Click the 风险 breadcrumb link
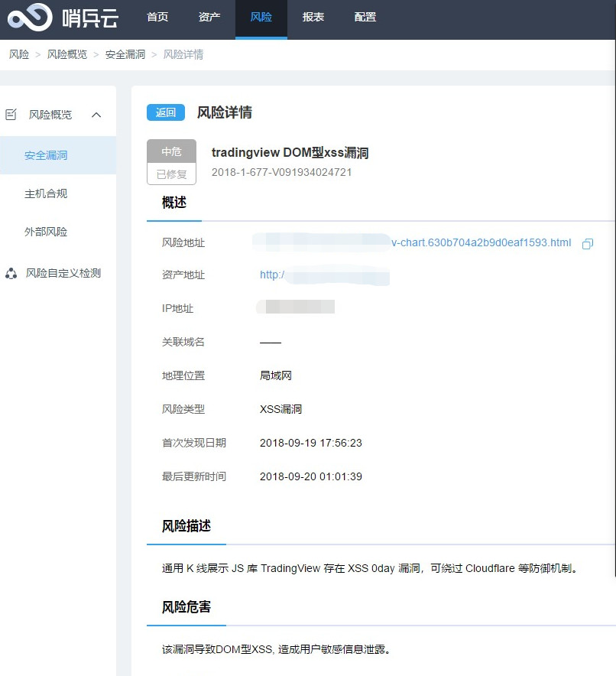The height and width of the screenshot is (676, 616). tap(19, 54)
